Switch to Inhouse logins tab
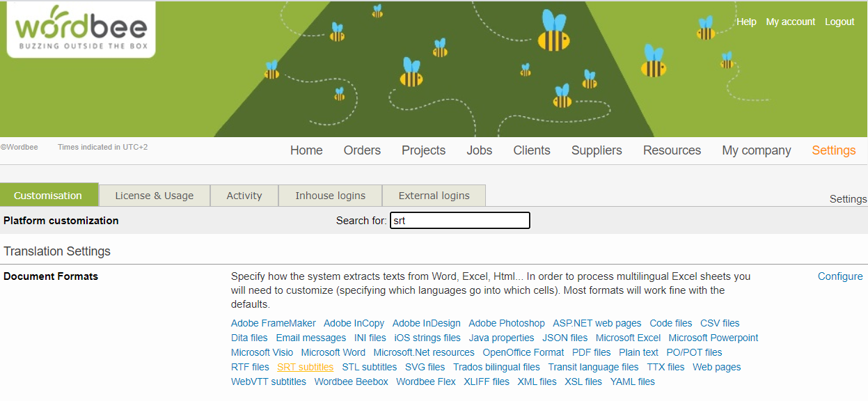The width and height of the screenshot is (868, 401). (331, 196)
